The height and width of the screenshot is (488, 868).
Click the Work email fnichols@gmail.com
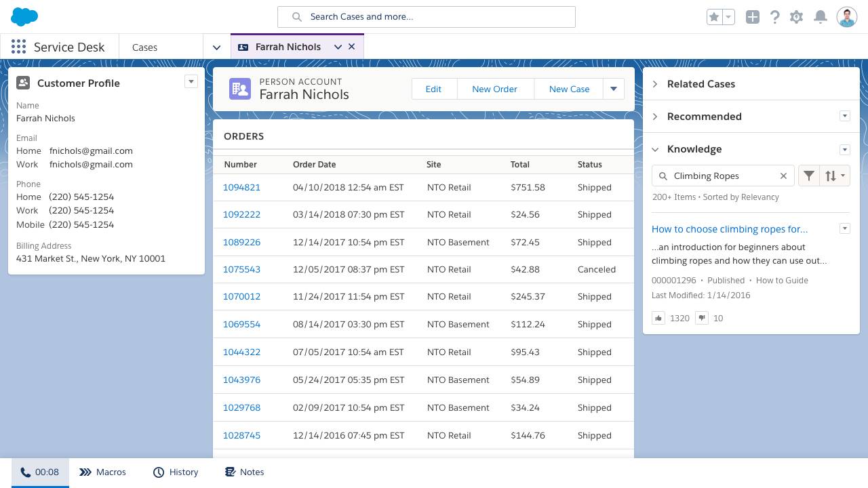coord(91,165)
